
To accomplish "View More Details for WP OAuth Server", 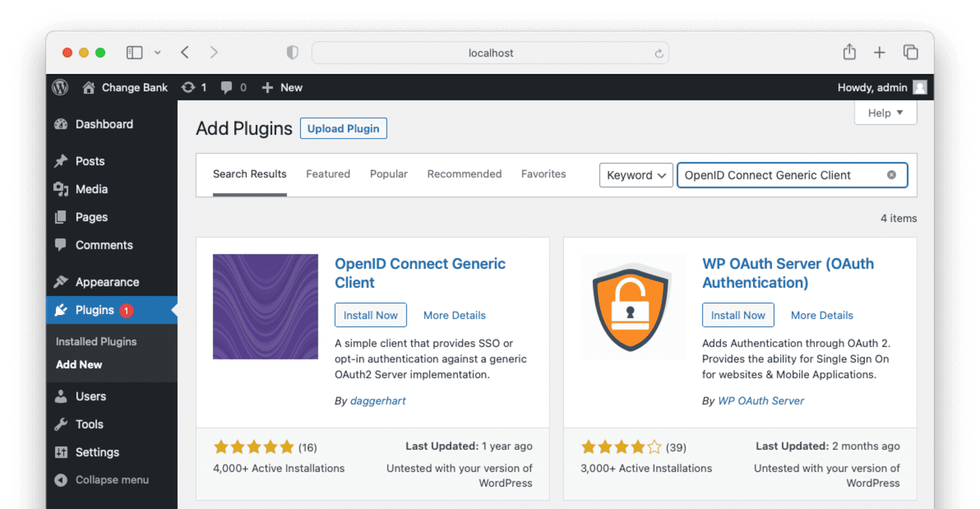I will [822, 315].
